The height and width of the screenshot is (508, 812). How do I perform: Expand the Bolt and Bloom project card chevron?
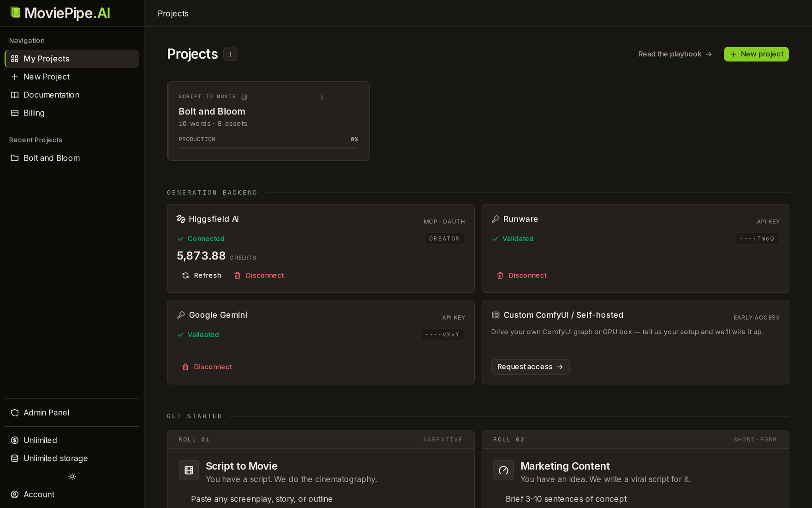[322, 97]
